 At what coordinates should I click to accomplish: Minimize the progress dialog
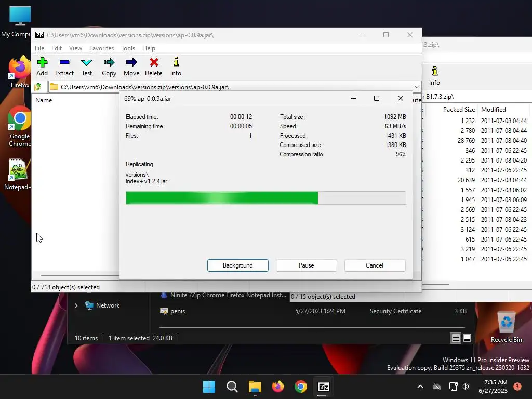[x=353, y=98]
